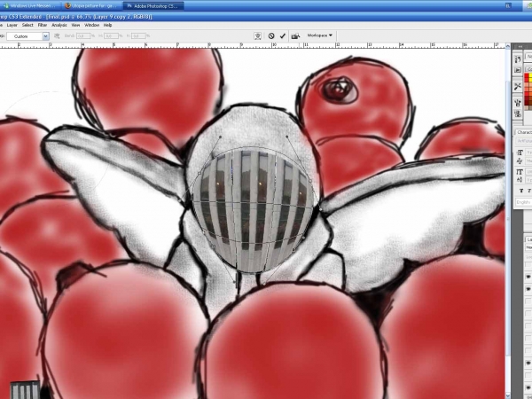Click the canvas scrollbar down arrow
Image resolution: width=532 pixels, height=399 pixels.
pos(508,395)
